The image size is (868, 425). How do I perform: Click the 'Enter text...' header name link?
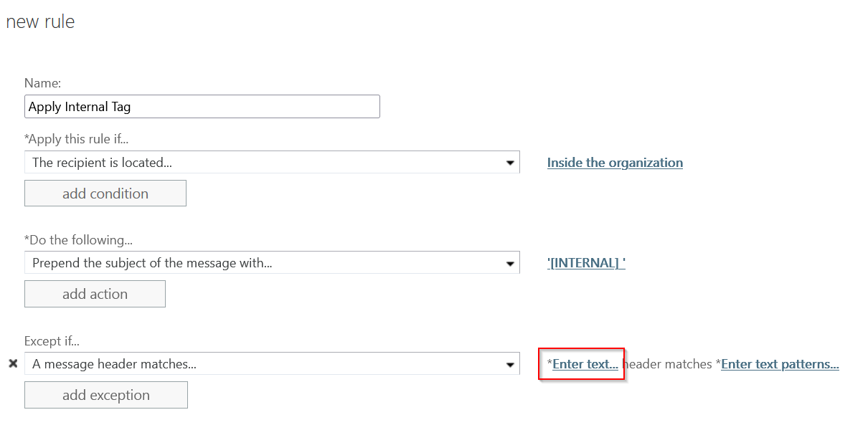point(585,364)
